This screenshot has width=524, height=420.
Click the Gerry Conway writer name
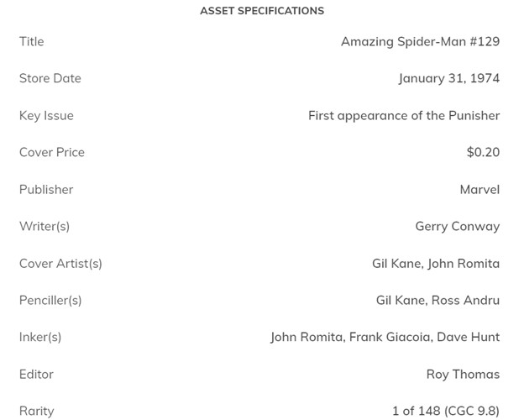point(457,227)
